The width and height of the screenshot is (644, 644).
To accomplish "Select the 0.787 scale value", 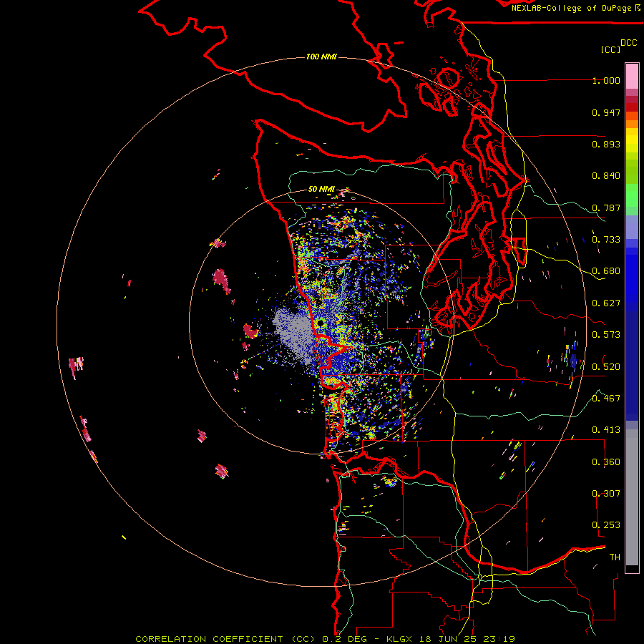I will (x=606, y=208).
